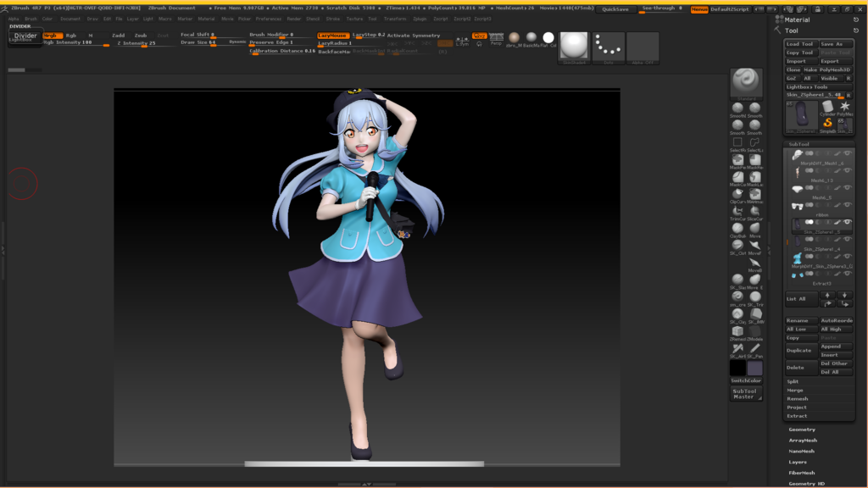Toggle Activate Symmetry

[414, 36]
